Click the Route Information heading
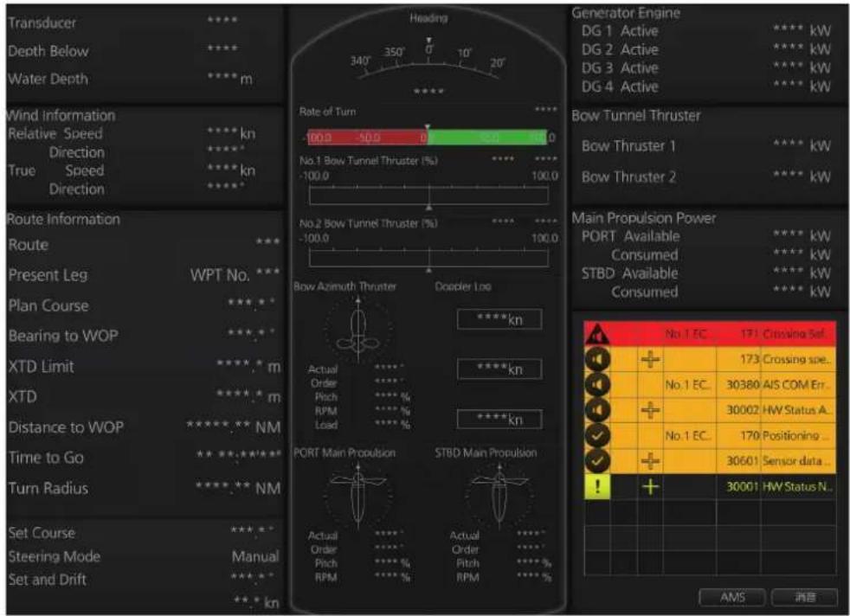 click(x=63, y=220)
